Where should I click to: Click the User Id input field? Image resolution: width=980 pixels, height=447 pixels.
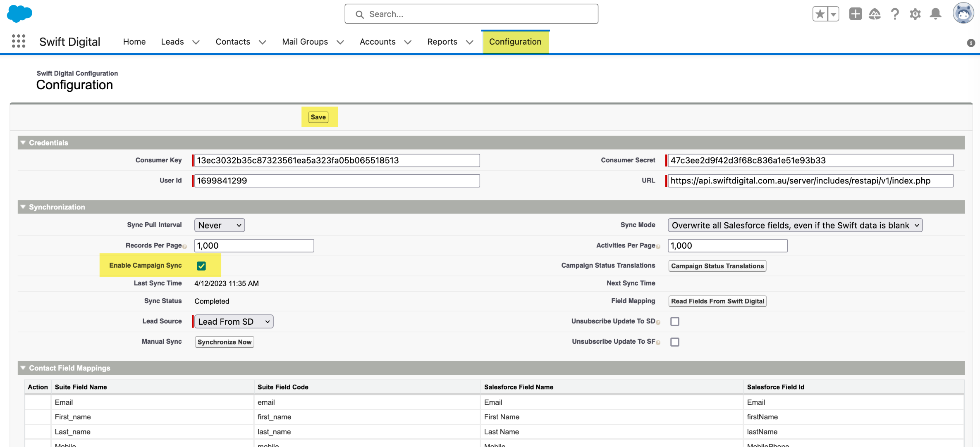point(337,181)
